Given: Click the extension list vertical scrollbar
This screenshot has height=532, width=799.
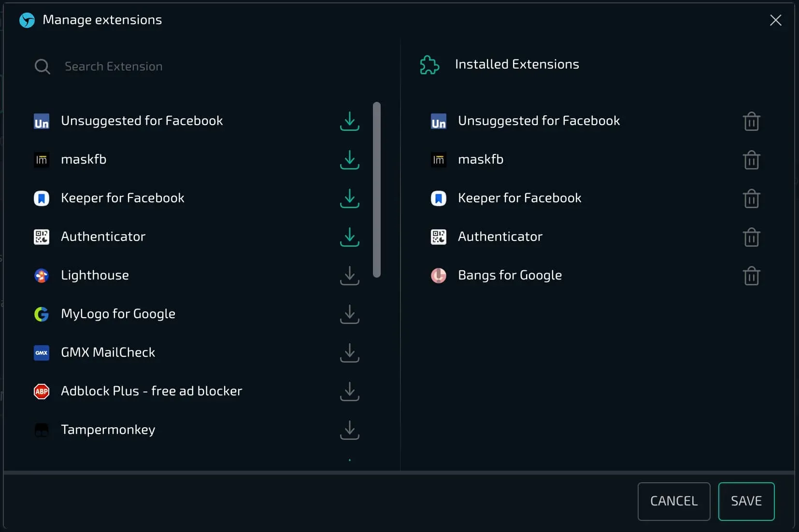Looking at the screenshot, I should [377, 189].
